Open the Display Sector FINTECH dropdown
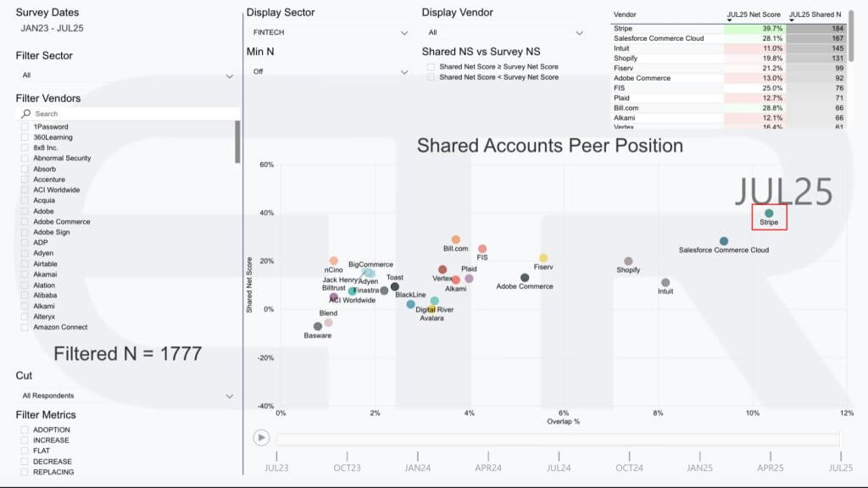This screenshot has width=868, height=488. click(x=328, y=32)
